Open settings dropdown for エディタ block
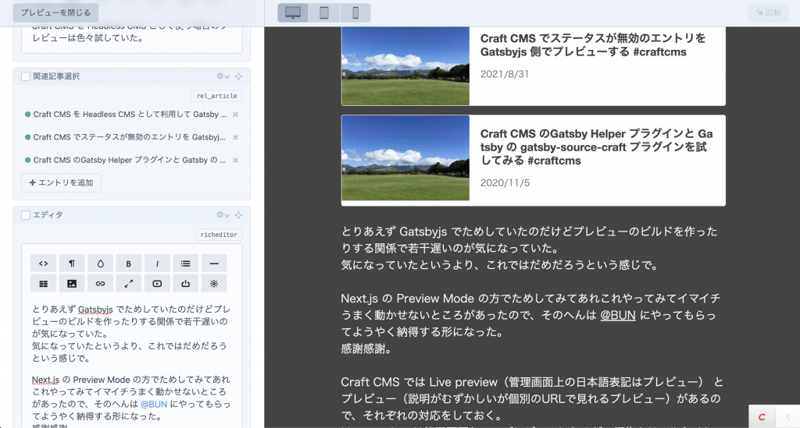This screenshot has height=428, width=800. point(223,215)
